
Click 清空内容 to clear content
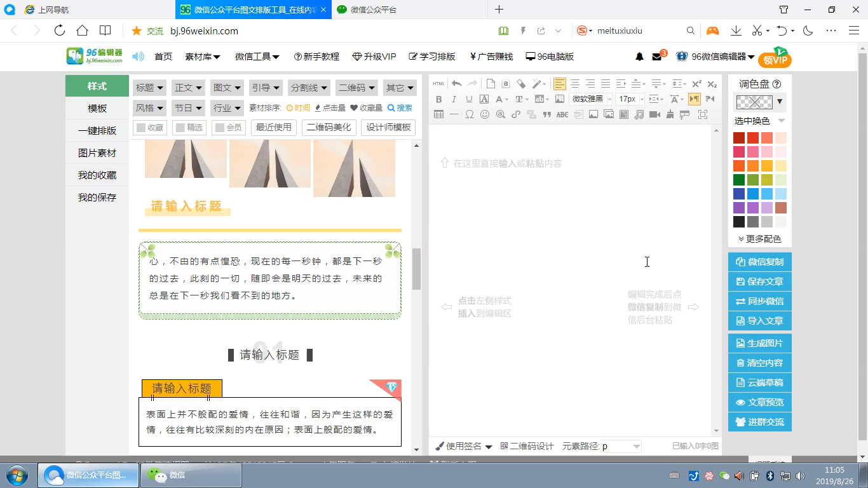pos(759,363)
